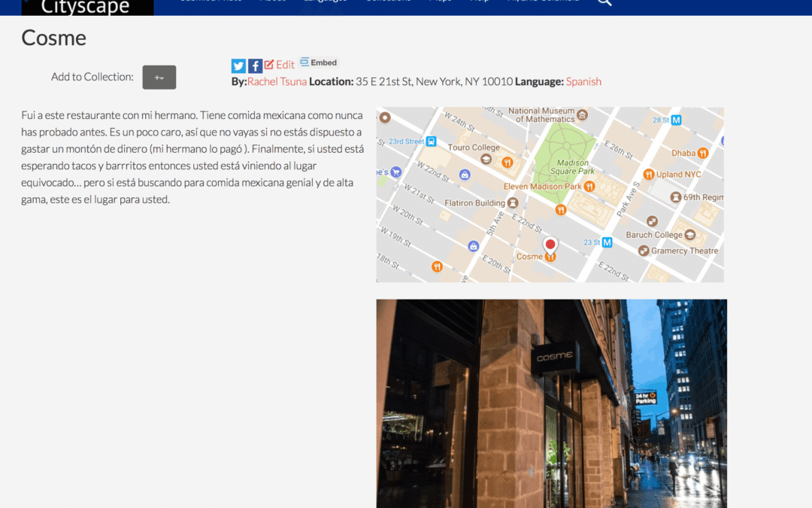812x508 pixels.
Task: Select the 28 St subway station icon
Action: pos(676,120)
